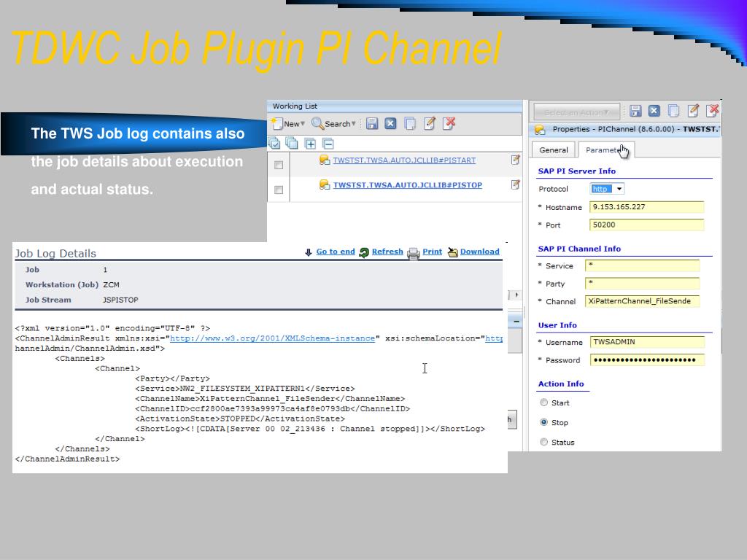Click the Service NW2_FILESYSTEM_XIPATTERN1 log line
The height and width of the screenshot is (560, 747).
pyautogui.click(x=245, y=389)
